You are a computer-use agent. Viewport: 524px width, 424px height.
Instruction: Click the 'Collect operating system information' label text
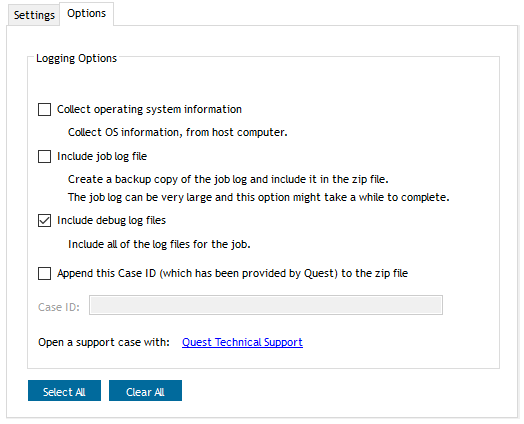tap(149, 109)
